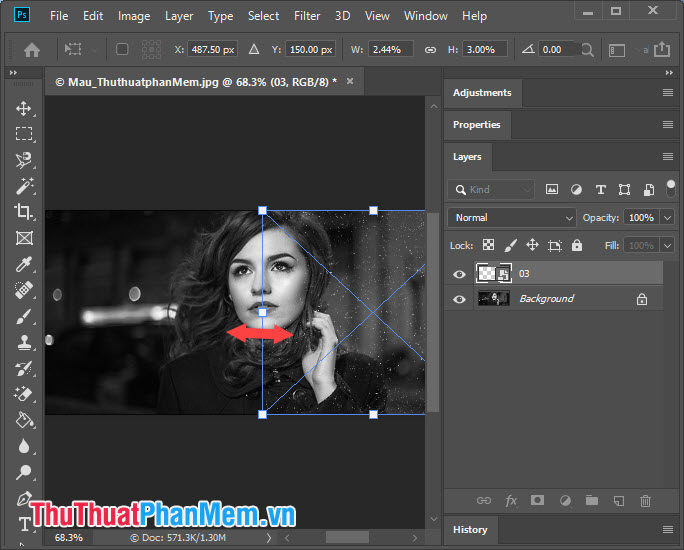Open the Filter menu

[307, 16]
